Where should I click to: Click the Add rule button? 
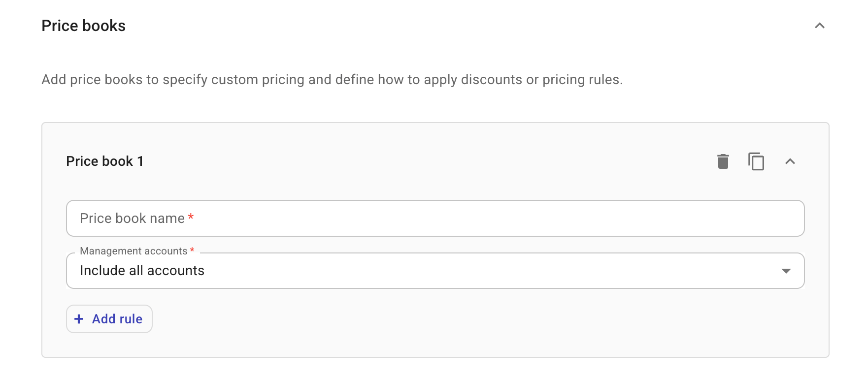[109, 319]
